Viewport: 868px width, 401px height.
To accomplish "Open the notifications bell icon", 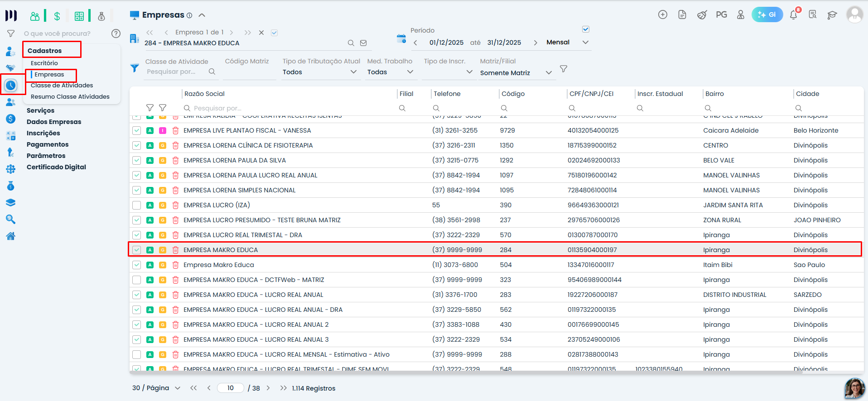I will (793, 15).
